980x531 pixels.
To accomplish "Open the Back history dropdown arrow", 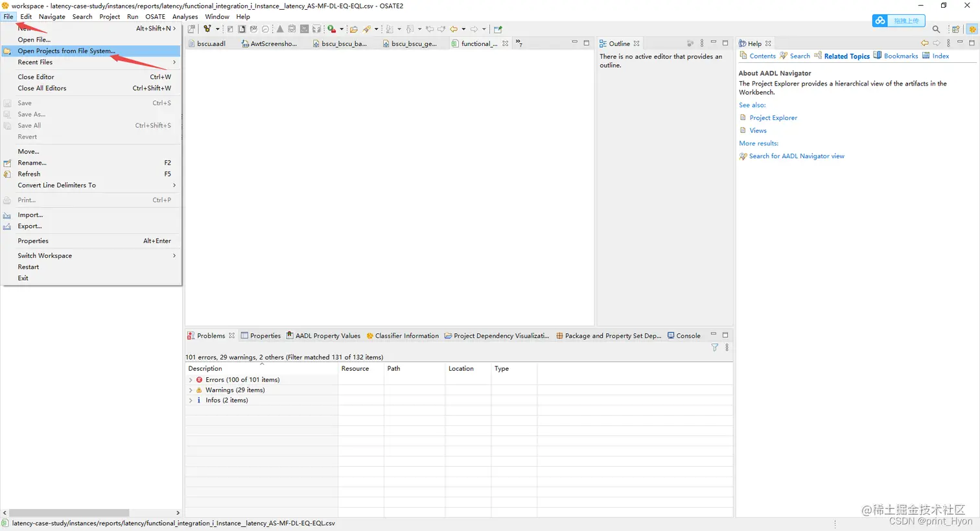I will 463,29.
